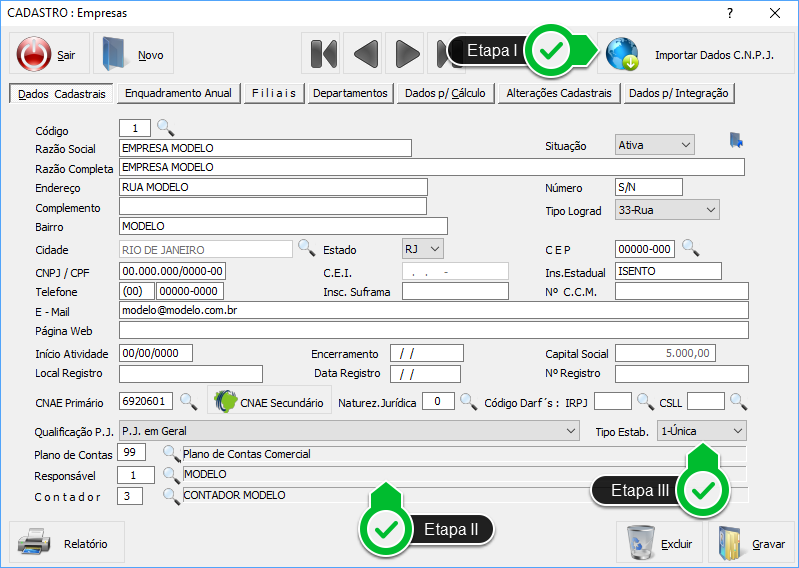Click the CSLL Darf code magnifier

[738, 401]
